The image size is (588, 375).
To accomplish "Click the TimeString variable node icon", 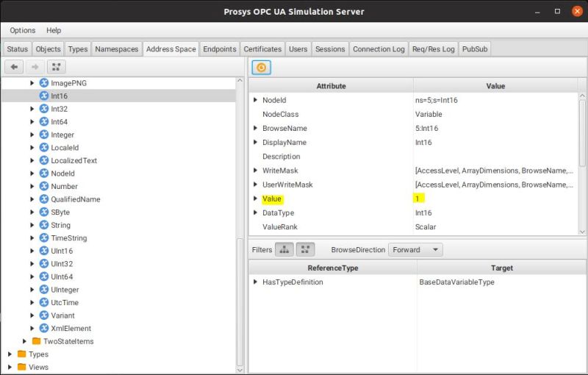I will [x=44, y=238].
